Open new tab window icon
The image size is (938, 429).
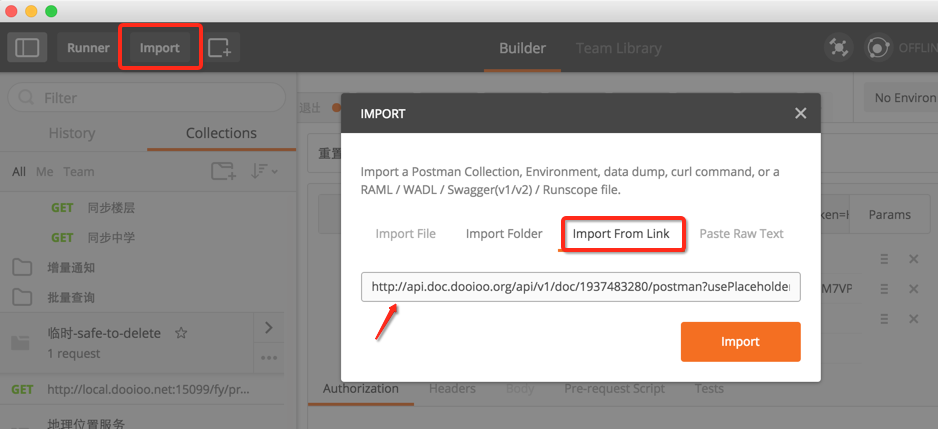(219, 47)
